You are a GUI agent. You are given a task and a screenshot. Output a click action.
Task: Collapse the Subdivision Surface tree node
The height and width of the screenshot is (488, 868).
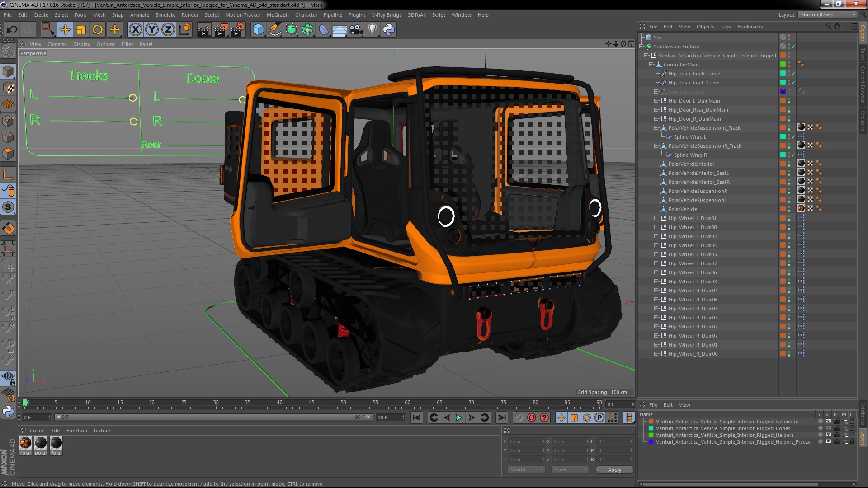pos(642,47)
